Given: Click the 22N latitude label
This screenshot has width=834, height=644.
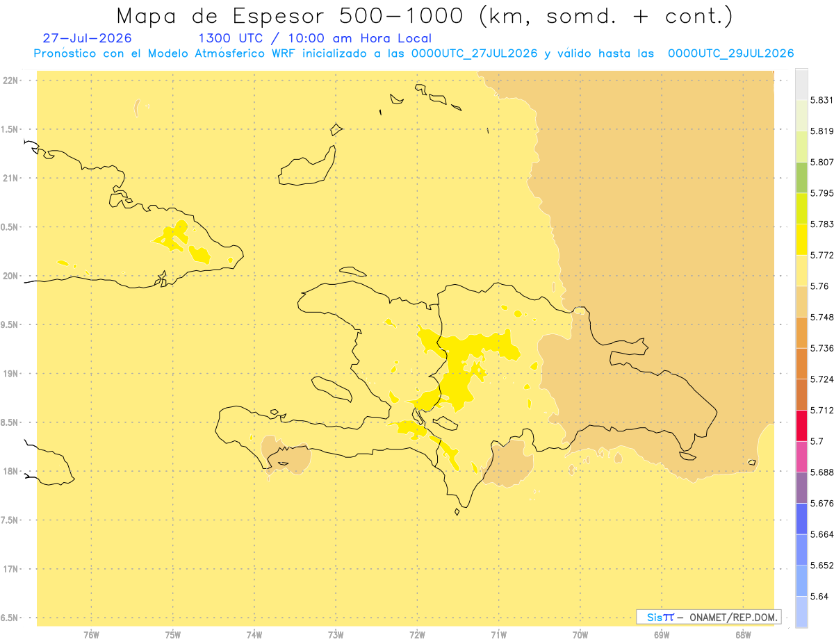Looking at the screenshot, I should 10,80.
